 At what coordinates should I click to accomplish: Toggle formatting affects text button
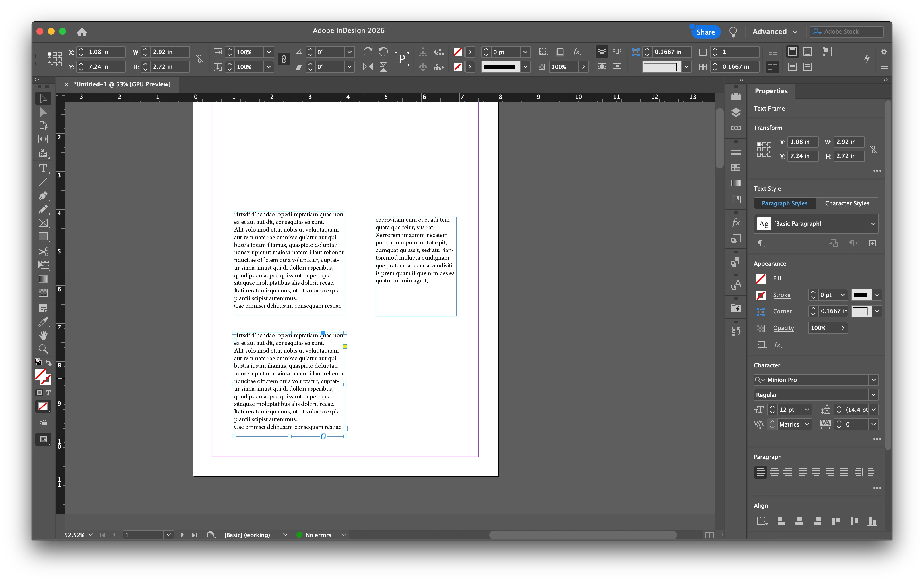click(x=48, y=393)
